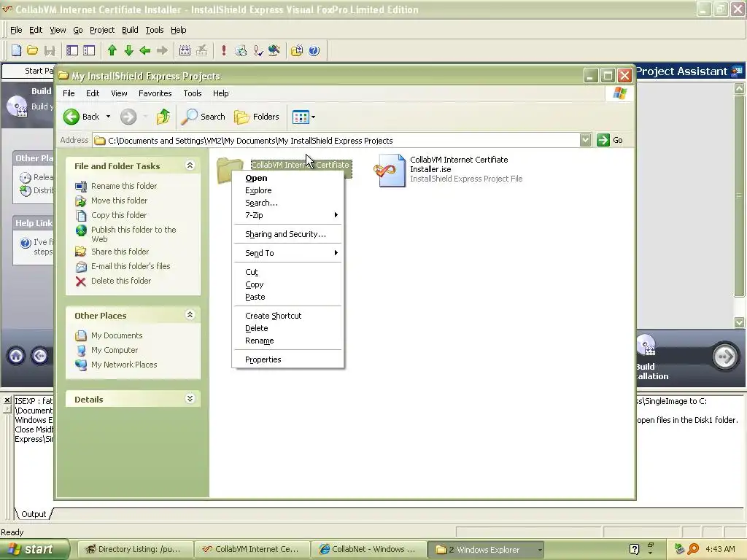Viewport: 747px width, 560px height.
Task: Open the Favorites menu in Explorer
Action: [x=155, y=93]
